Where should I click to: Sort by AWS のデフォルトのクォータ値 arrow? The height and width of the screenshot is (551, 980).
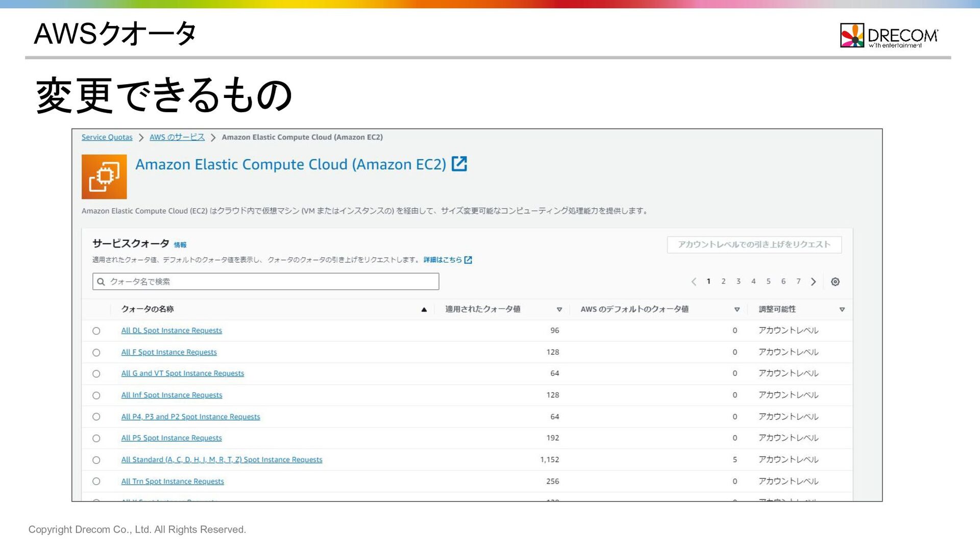pyautogui.click(x=737, y=309)
